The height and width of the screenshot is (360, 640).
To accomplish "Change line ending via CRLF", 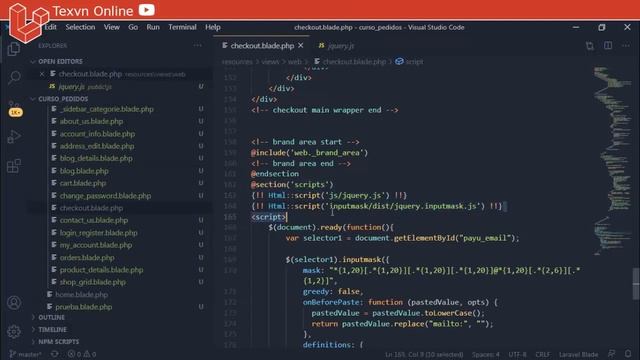I will [542, 354].
